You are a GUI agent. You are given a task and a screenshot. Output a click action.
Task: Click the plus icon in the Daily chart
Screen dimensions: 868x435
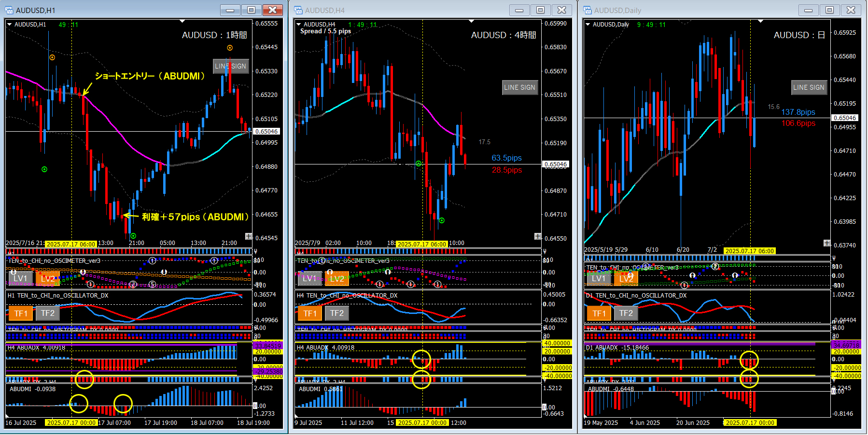(x=827, y=243)
